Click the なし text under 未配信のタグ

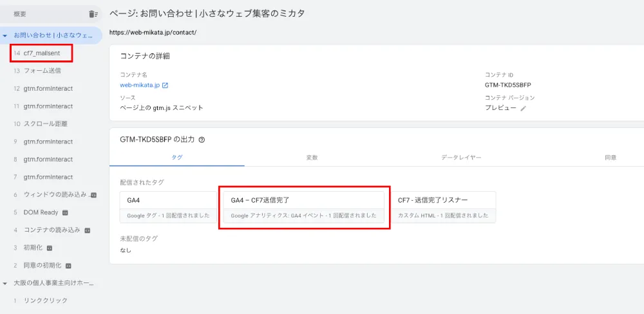(126, 250)
